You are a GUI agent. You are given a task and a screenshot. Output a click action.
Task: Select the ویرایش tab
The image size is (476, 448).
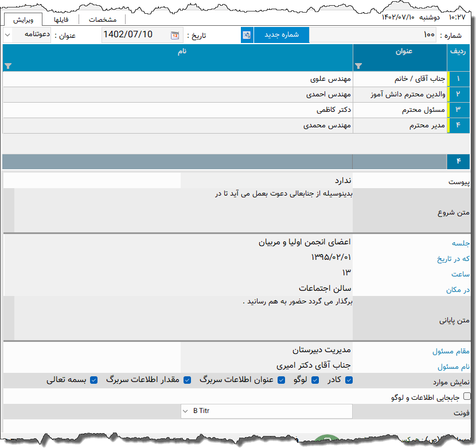(24, 18)
